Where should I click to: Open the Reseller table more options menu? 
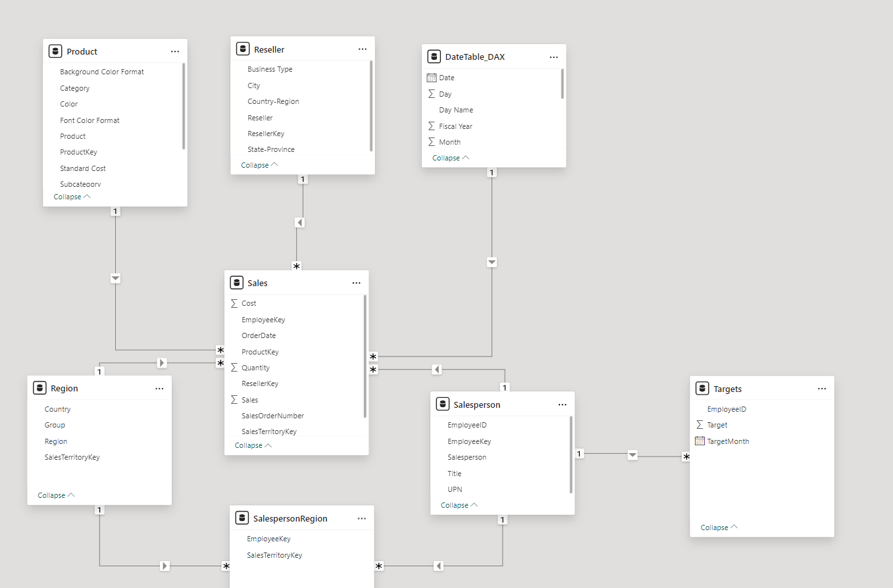point(363,49)
